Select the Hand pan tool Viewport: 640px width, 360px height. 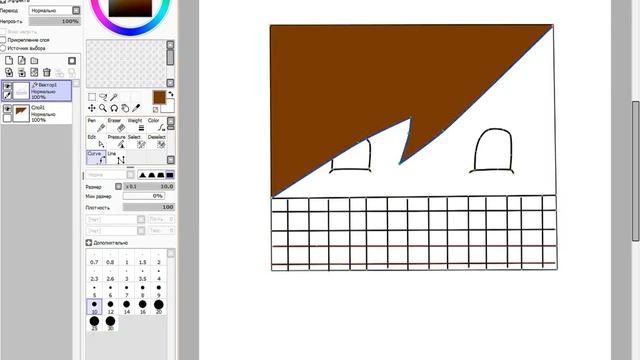(125, 108)
